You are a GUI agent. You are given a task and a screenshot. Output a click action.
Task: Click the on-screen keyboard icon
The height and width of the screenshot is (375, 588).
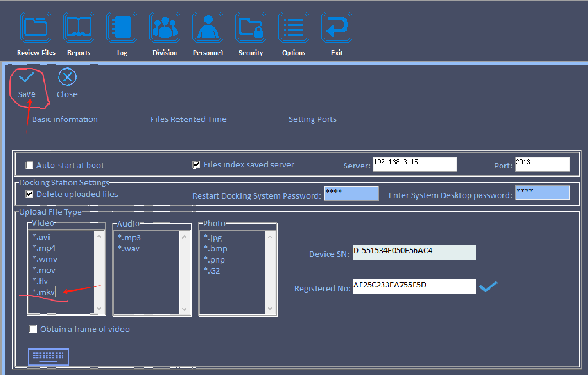(48, 357)
